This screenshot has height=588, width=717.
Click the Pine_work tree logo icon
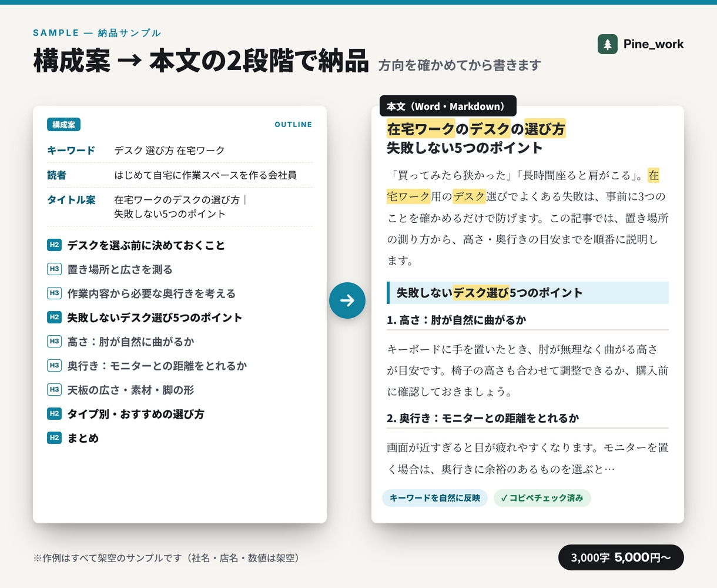click(608, 44)
